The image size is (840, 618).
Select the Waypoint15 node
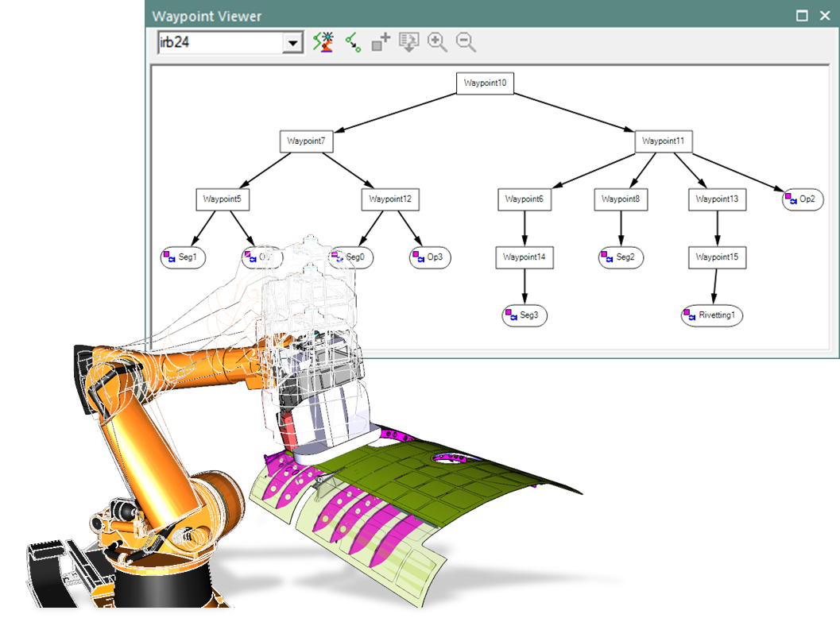coord(718,257)
